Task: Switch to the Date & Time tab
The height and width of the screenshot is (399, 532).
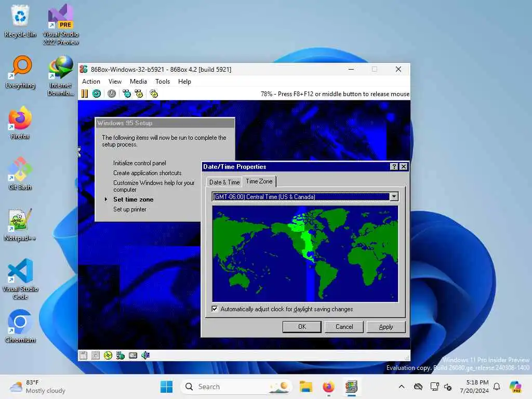Action: [224, 182]
